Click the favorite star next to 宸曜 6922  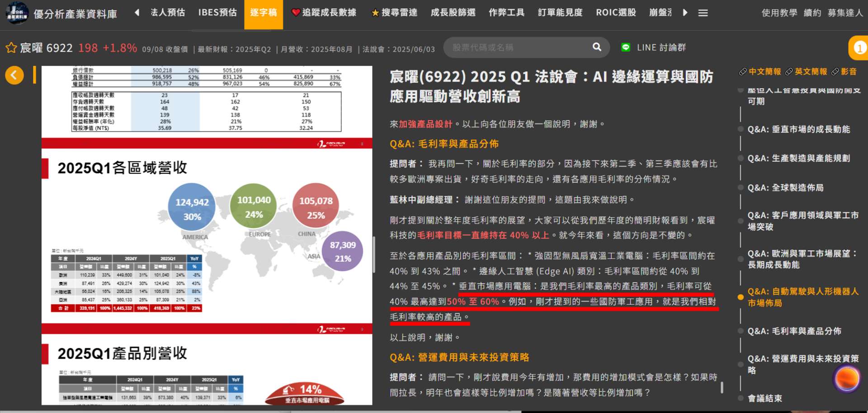click(x=11, y=48)
